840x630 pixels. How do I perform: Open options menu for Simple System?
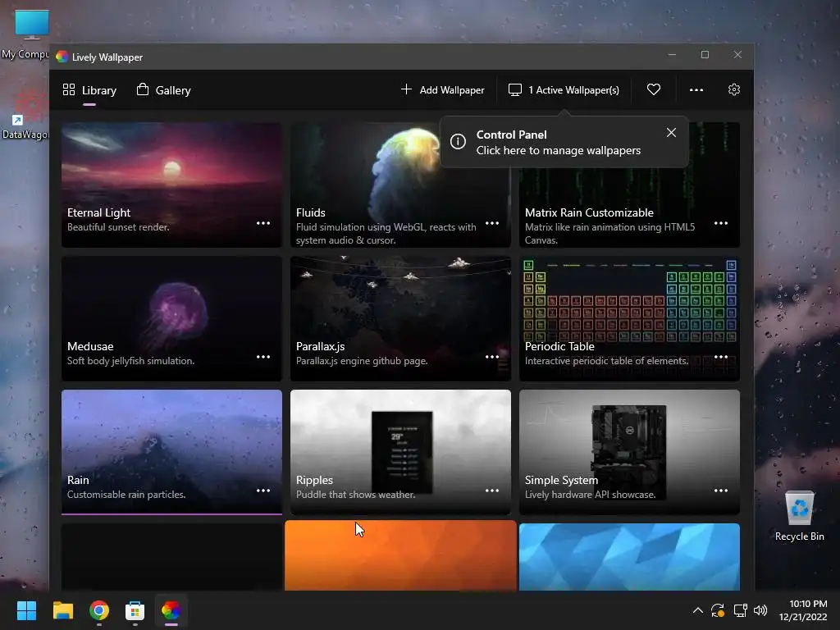(x=720, y=491)
